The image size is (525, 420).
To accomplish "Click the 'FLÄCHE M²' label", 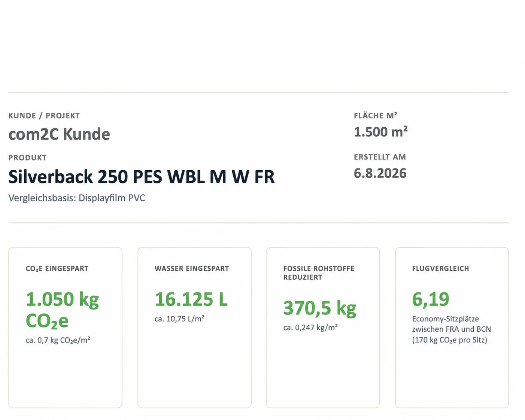I will tap(376, 116).
